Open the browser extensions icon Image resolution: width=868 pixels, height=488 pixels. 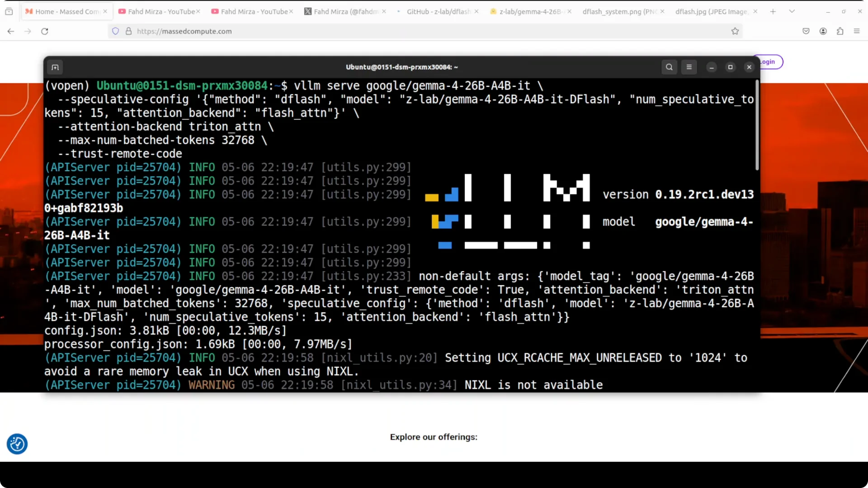[840, 31]
